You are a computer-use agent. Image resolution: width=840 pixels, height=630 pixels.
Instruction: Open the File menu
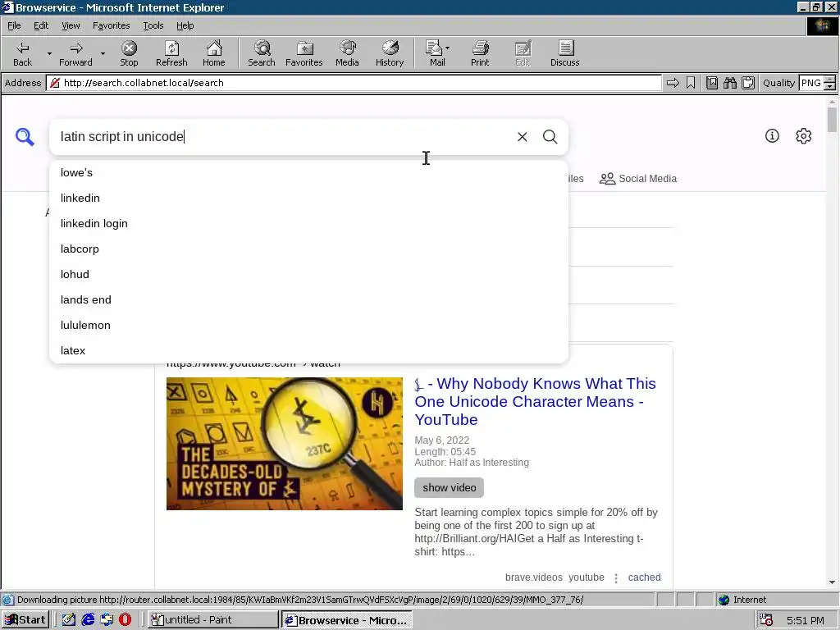(14, 25)
